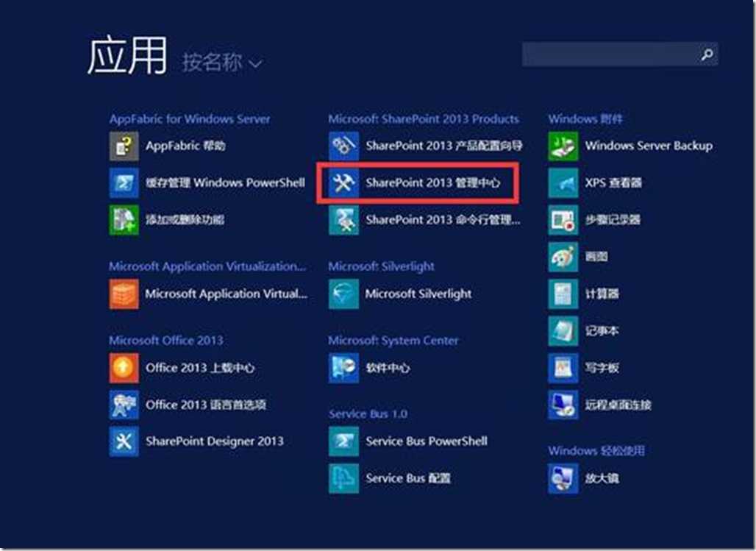Launch the 步骤记录器 icon
This screenshot has height=551, width=756.
pos(563,220)
